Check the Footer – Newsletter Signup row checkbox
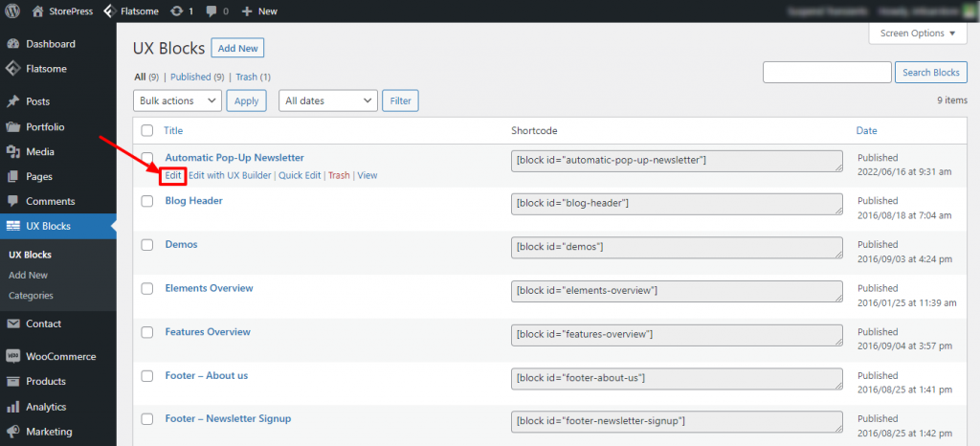Viewport: 980px width, 446px height. 146,419
